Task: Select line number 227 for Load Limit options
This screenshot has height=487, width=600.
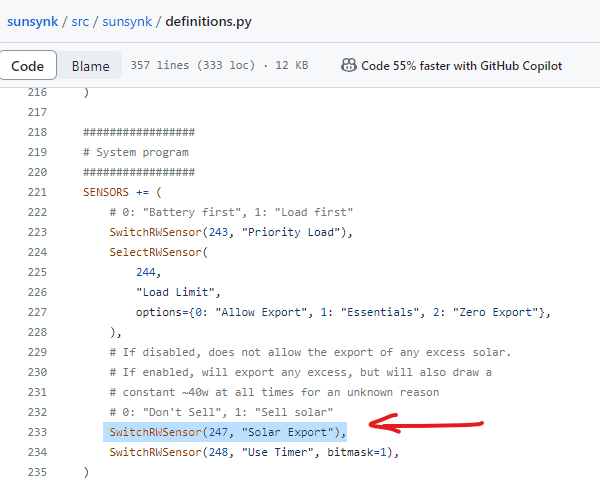Action: pos(37,312)
